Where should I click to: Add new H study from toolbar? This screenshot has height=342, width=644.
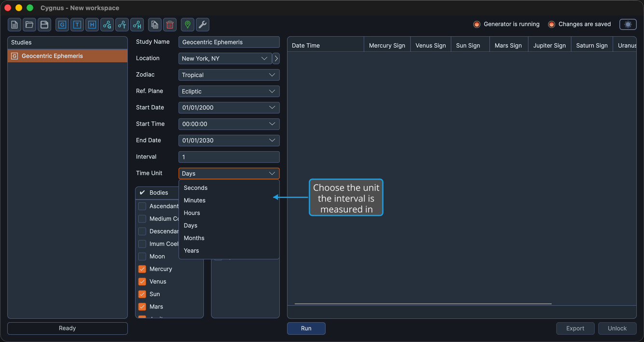coord(92,25)
